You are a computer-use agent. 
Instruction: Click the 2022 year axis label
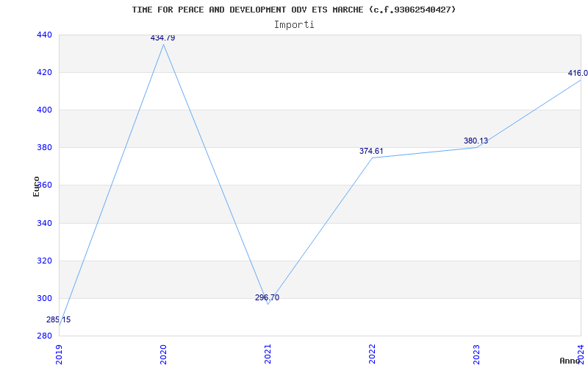pos(372,355)
